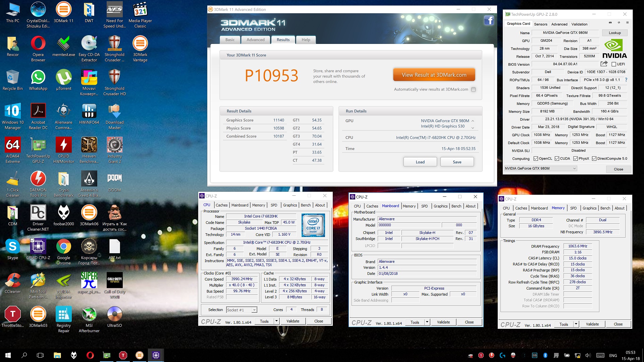Click the Facebook icon in 3DMark

pos(489,20)
